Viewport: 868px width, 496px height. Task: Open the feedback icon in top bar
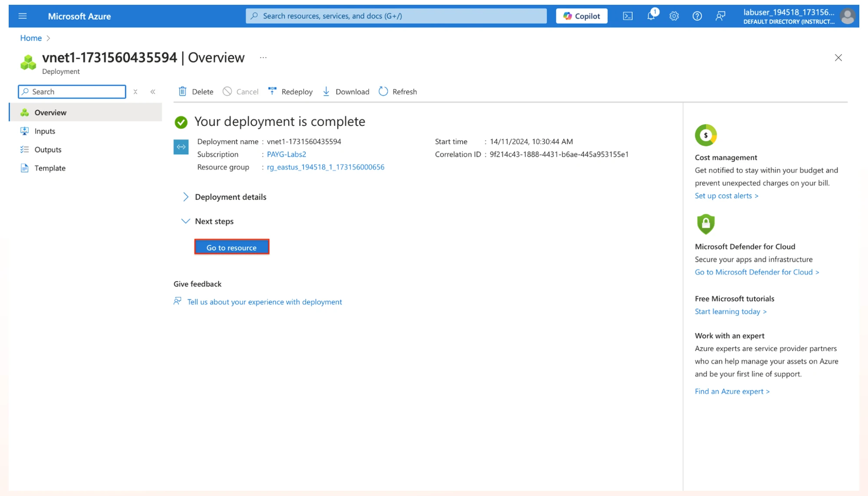click(720, 16)
